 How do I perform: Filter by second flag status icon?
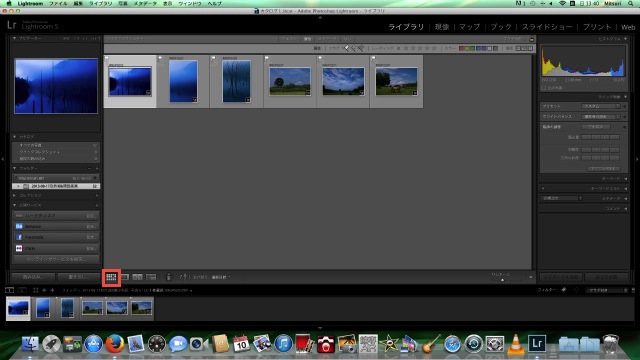353,48
